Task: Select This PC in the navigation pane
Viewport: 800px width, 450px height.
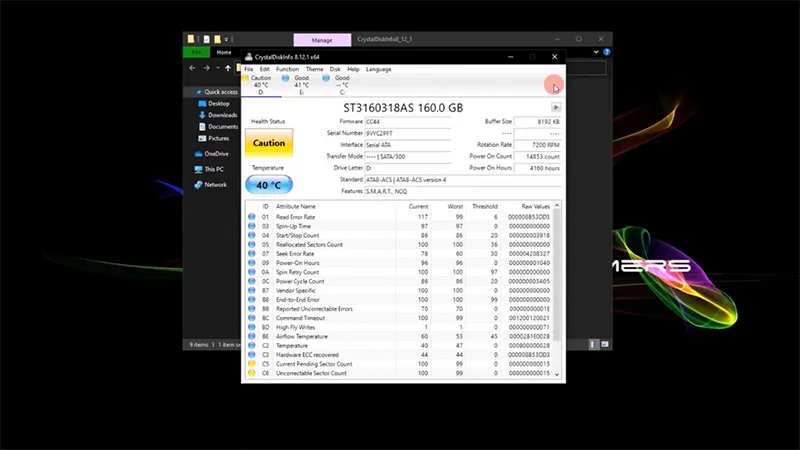Action: pyautogui.click(x=214, y=169)
